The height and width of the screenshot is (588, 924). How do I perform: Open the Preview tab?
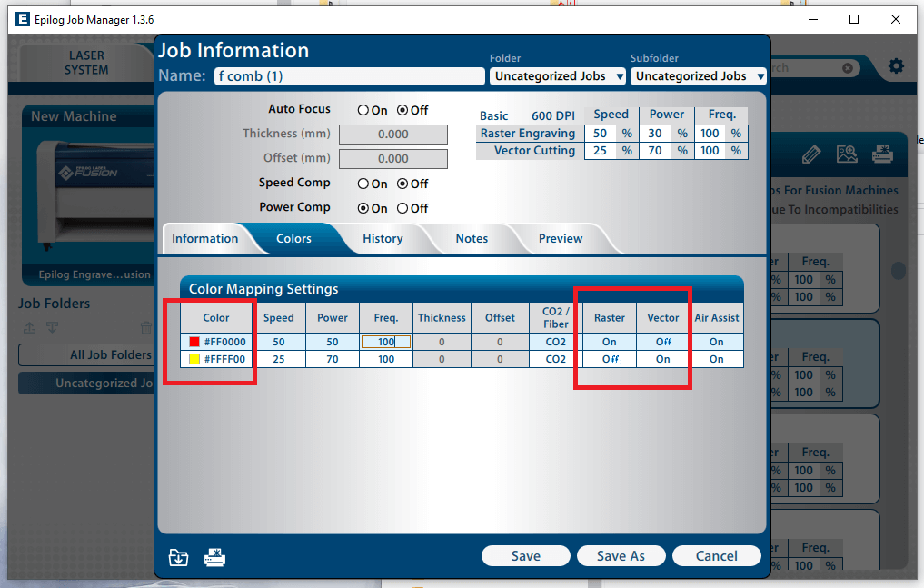coord(561,239)
